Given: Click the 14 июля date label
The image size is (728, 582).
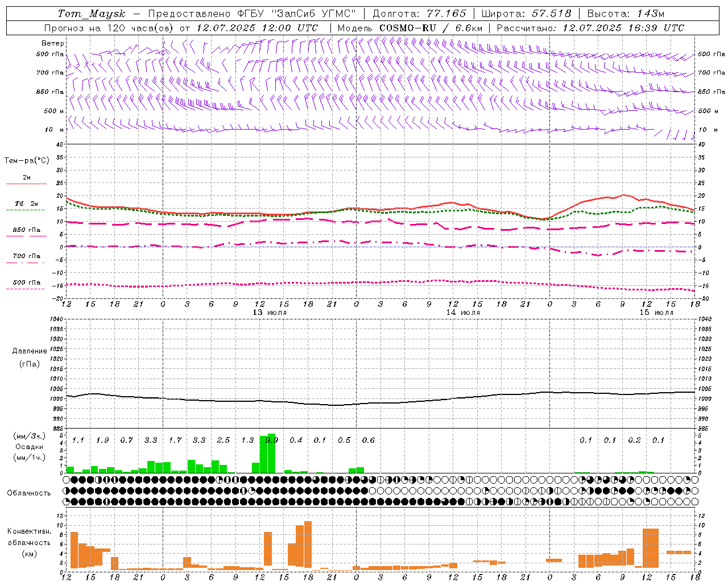Looking at the screenshot, I should (463, 313).
